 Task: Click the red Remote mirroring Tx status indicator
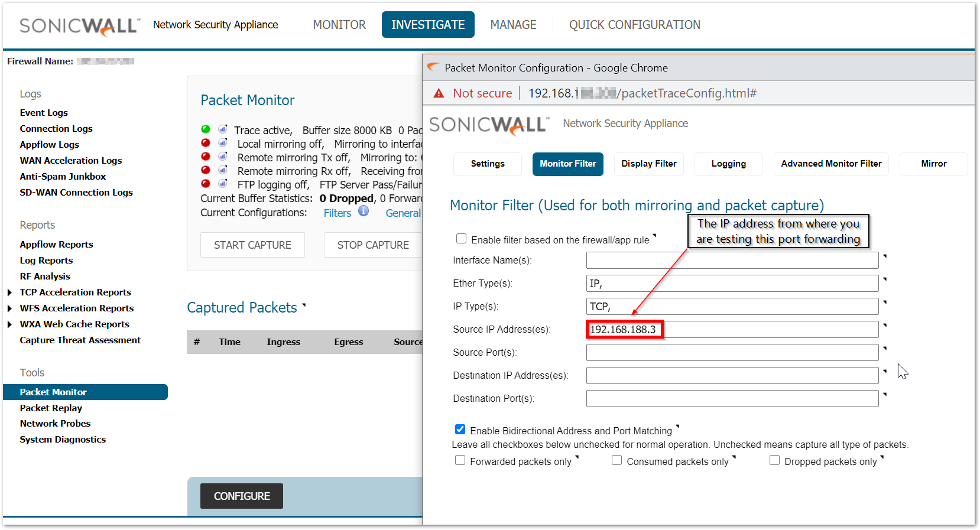pos(206,157)
